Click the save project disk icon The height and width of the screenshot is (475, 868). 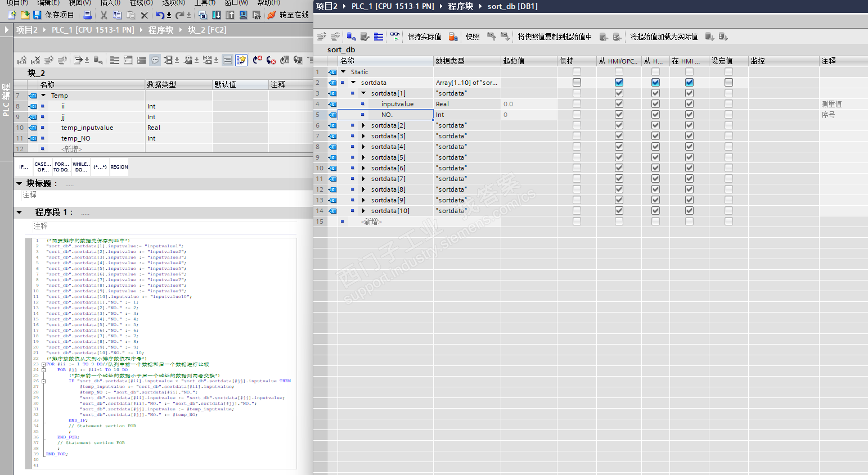coord(37,15)
